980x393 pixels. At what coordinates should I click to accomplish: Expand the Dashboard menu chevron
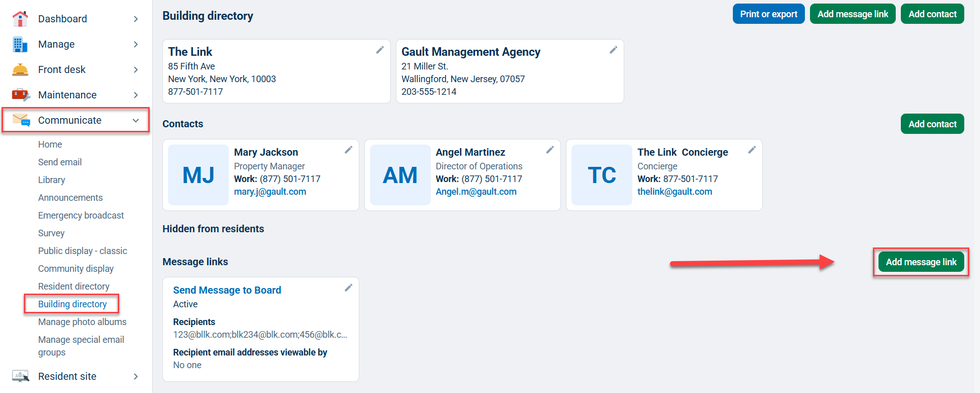click(x=136, y=19)
